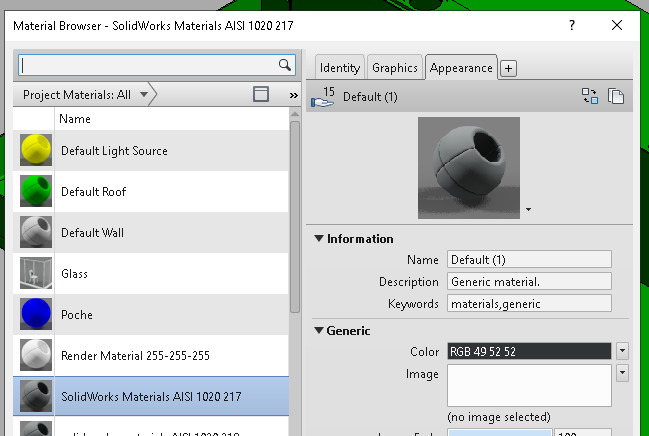The height and width of the screenshot is (436, 649).
Task: Click the Glass material thumbnail
Action: point(36,273)
